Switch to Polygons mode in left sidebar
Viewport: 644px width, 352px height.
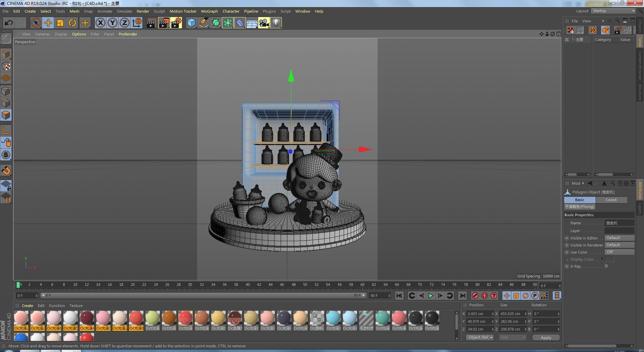point(6,116)
